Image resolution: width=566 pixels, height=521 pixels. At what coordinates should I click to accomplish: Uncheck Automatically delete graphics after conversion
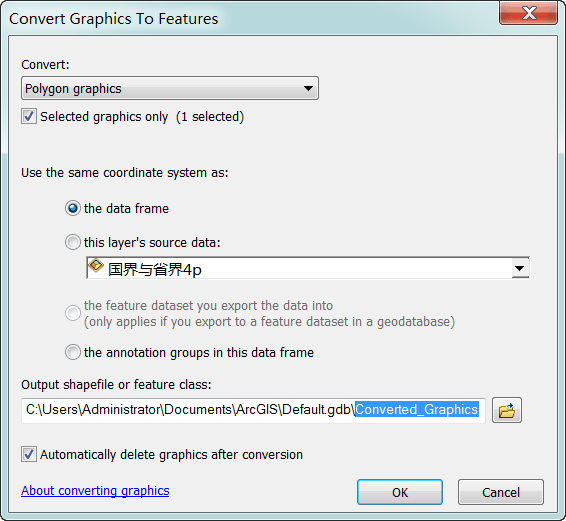(29, 454)
